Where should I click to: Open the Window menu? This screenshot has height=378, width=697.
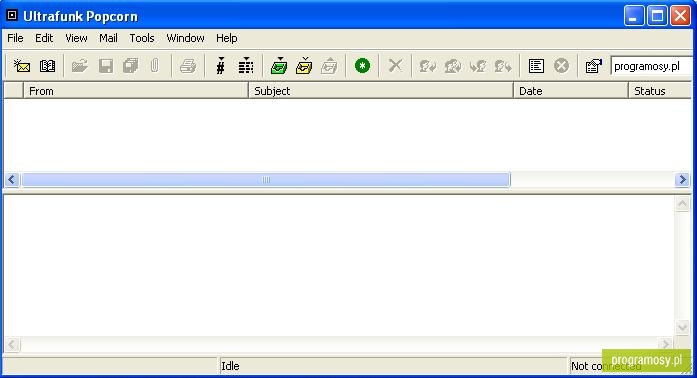click(x=185, y=38)
